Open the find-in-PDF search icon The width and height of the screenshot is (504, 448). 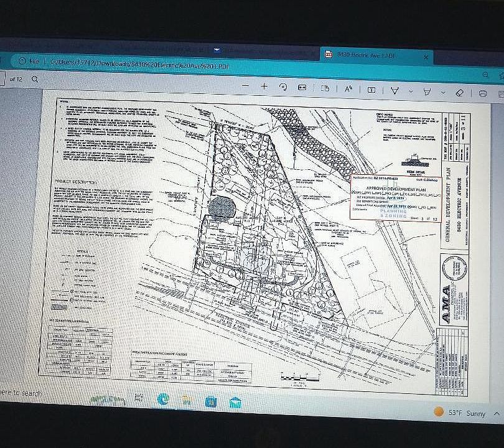coord(35,79)
